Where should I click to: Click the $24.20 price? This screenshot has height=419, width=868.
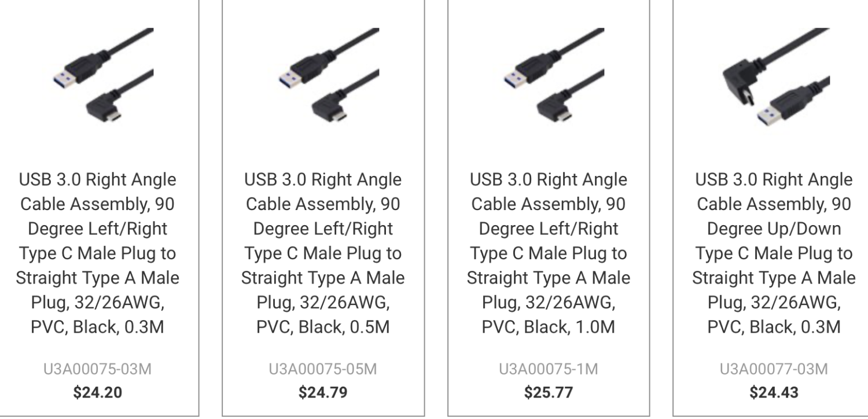[x=97, y=392]
